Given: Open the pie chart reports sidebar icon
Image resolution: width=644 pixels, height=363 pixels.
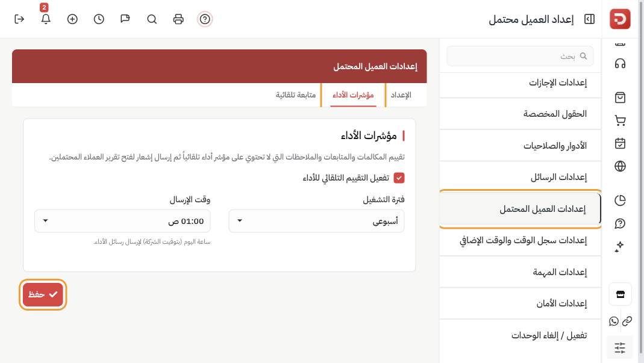Looking at the screenshot, I should [x=620, y=200].
